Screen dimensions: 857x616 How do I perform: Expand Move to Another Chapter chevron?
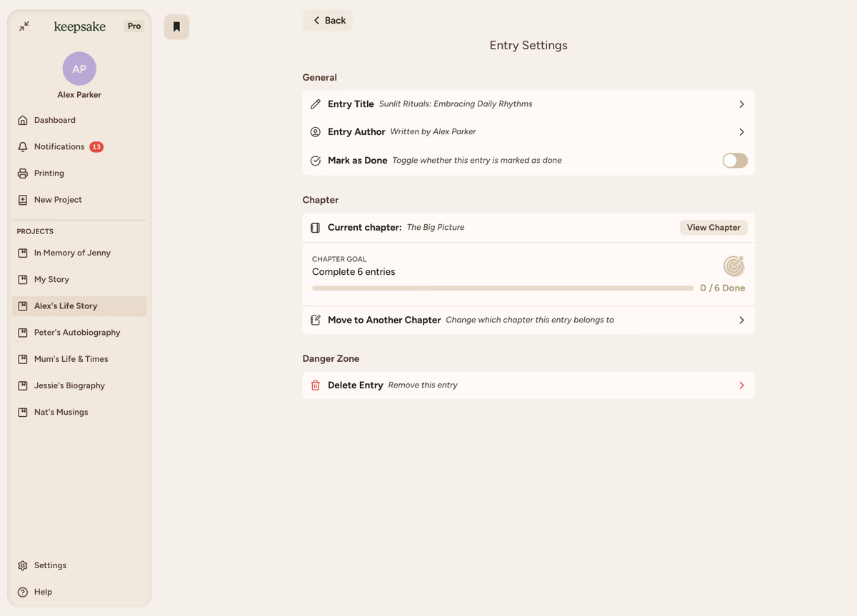741,320
